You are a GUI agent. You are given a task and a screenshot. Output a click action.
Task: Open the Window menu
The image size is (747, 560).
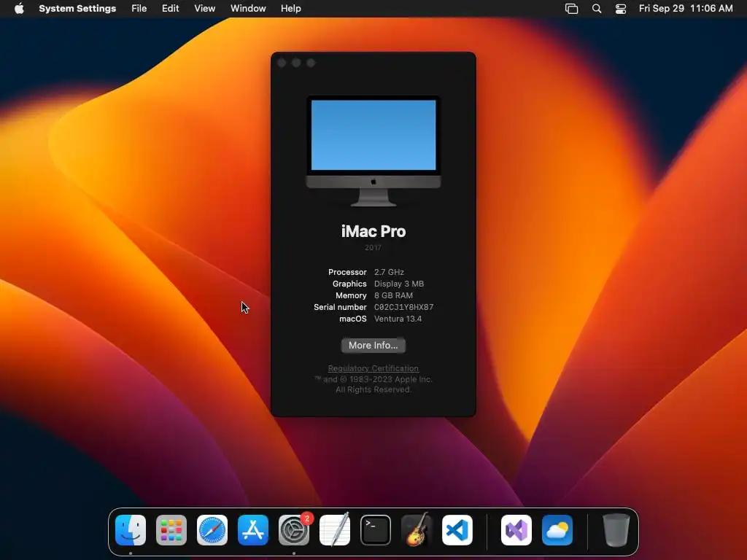click(x=248, y=9)
